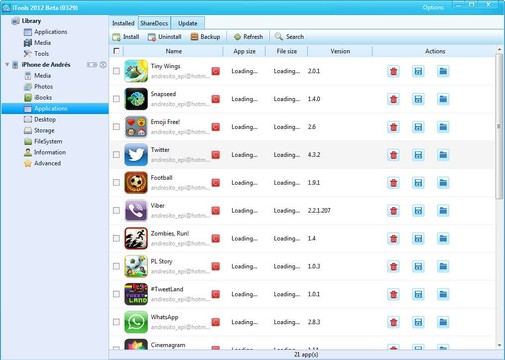Check the Zombies, Run! checkbox

116,238
